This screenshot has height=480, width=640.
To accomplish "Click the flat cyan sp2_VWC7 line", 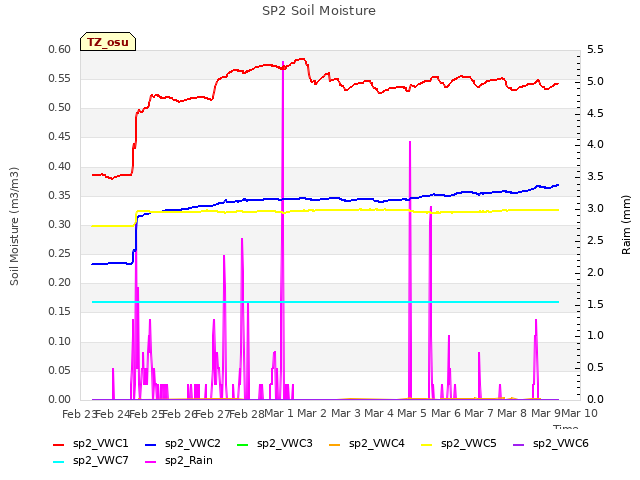I will (x=325, y=302).
